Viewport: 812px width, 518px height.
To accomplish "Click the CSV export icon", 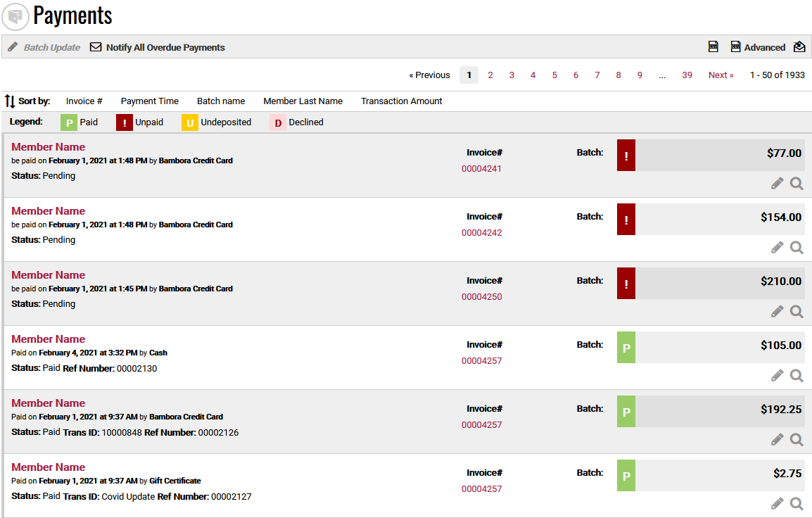I will point(713,46).
